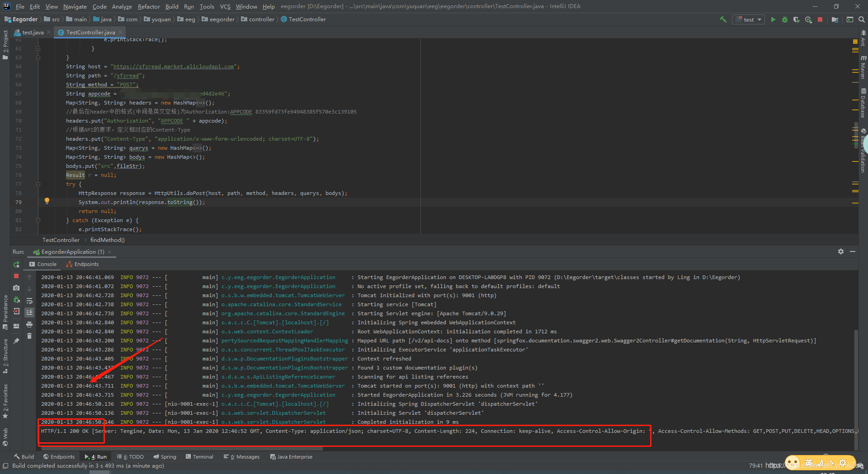
Task: Run the 'test' configuration with the green play icon
Action: click(773, 19)
